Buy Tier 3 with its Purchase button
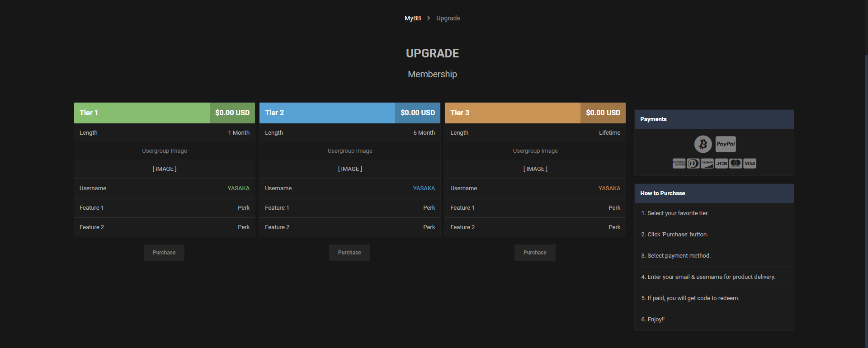This screenshot has height=348, width=868. coord(535,253)
